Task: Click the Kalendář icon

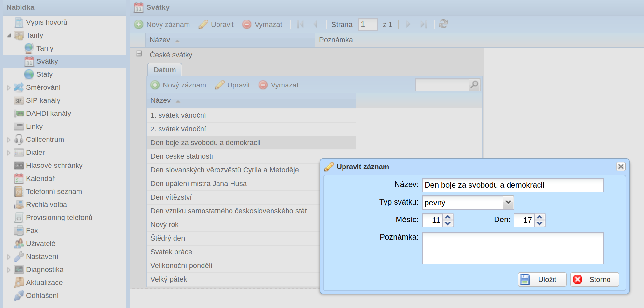Action: click(19, 179)
